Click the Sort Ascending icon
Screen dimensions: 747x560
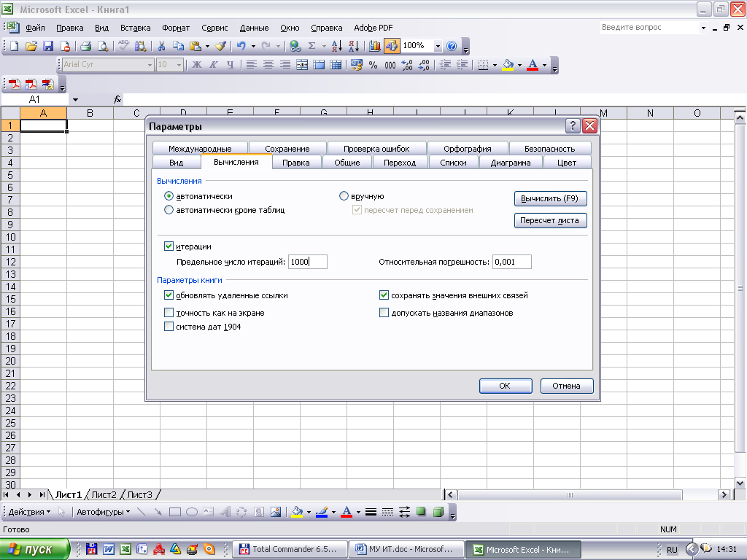point(337,46)
